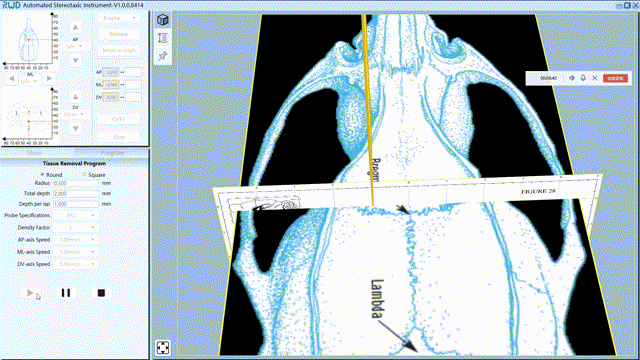Move AP axis up with arrow
This screenshot has width=640, height=360.
click(x=75, y=27)
